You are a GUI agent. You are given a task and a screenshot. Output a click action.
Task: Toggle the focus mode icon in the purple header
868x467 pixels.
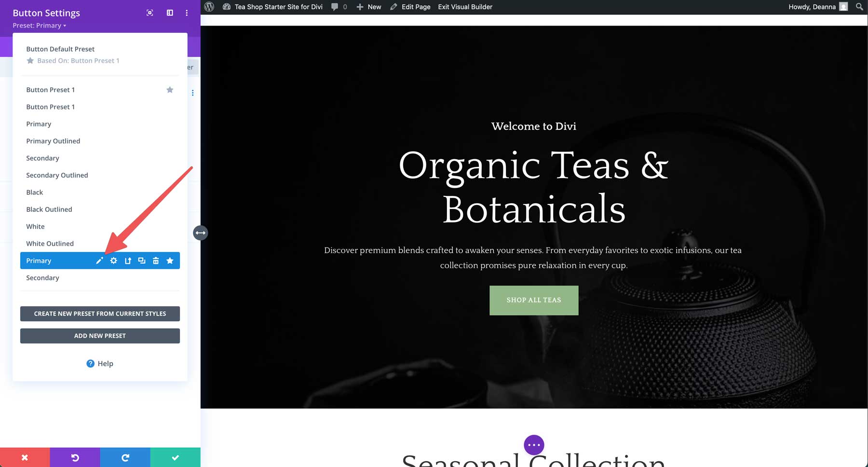click(149, 13)
